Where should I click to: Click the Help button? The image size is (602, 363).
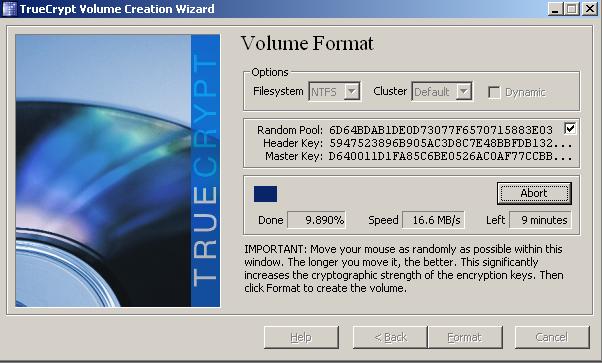pyautogui.click(x=301, y=337)
